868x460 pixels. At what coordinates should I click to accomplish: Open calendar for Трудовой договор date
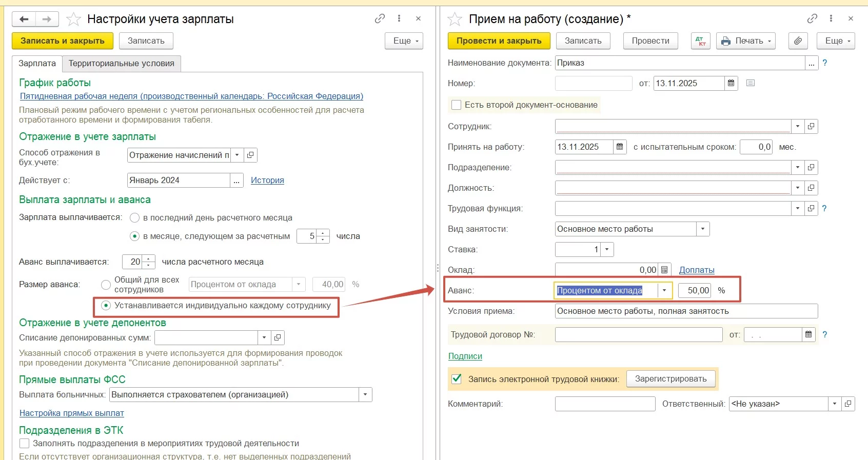coord(808,334)
